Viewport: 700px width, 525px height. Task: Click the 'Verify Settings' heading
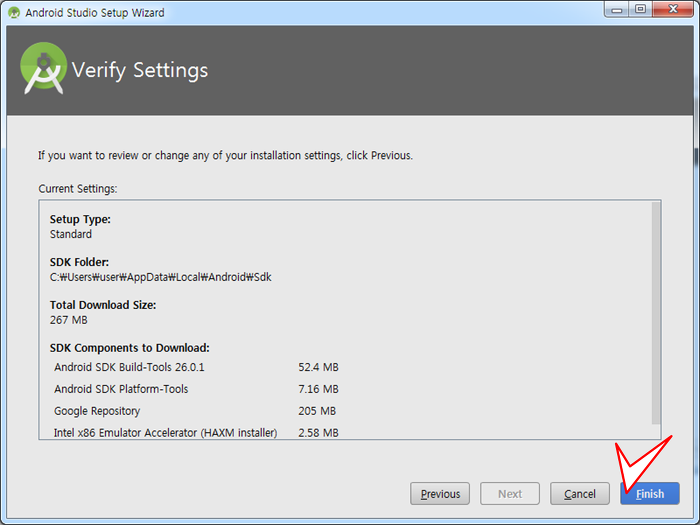pos(140,71)
